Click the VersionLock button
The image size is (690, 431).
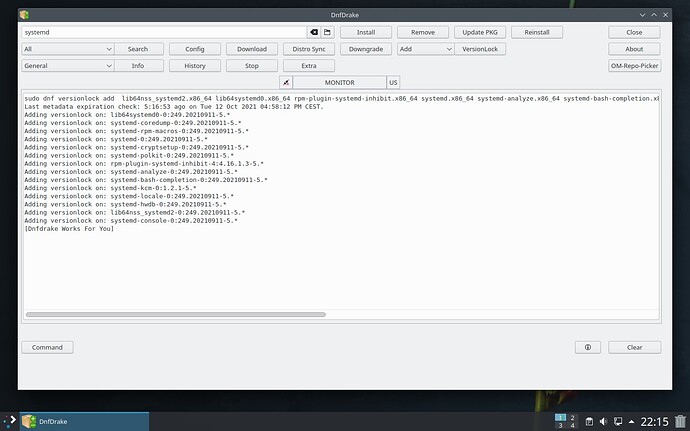(x=480, y=49)
